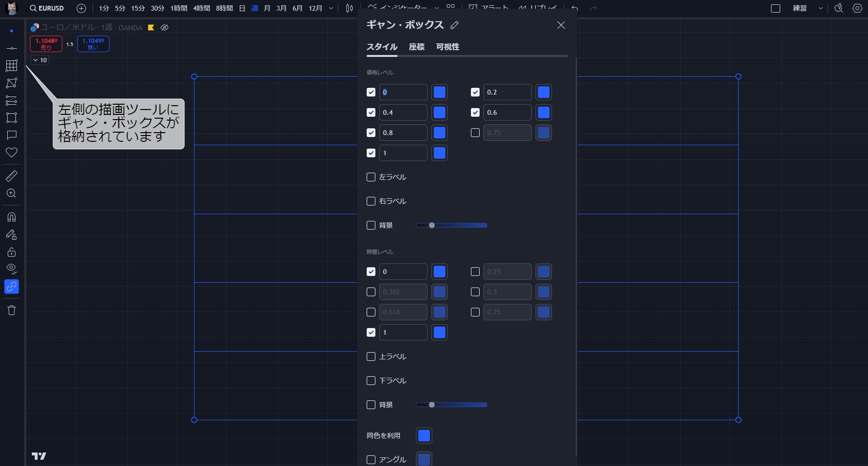Enable the 下ラベル checkbox
The width and height of the screenshot is (868, 466).
tap(371, 381)
